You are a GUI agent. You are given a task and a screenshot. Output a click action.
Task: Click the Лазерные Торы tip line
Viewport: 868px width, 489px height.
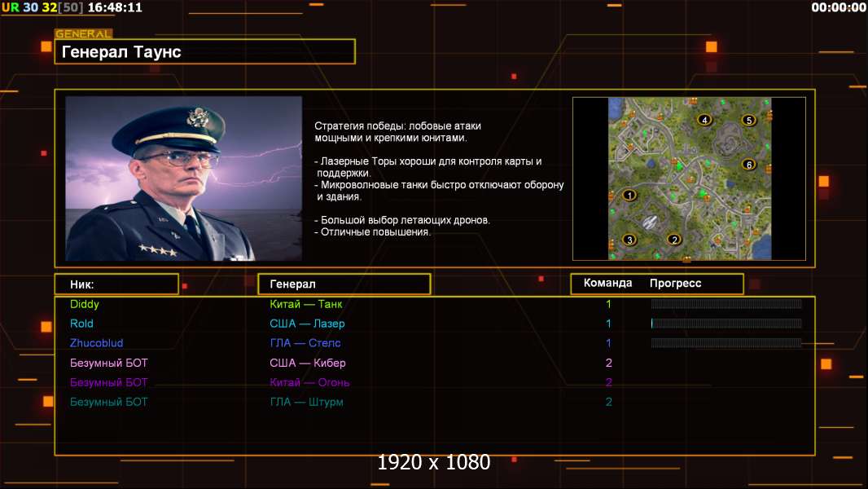coord(428,167)
